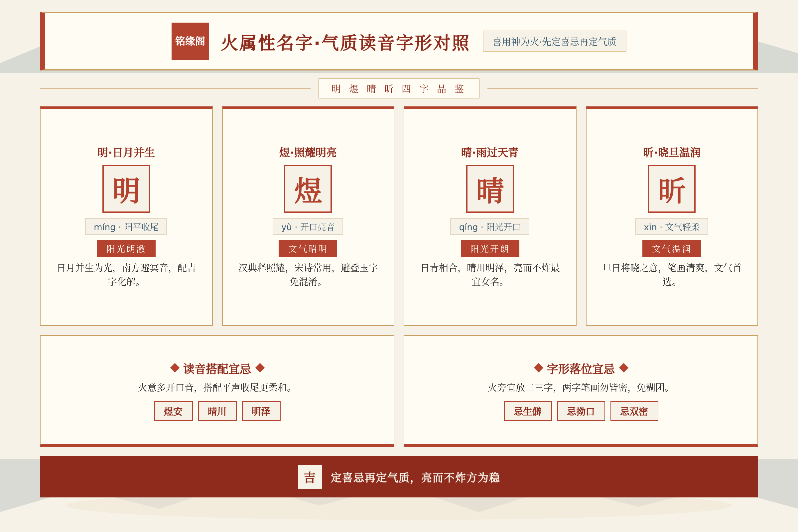Viewport: 798px width, 532px height.
Task: Click the 煜安 name tag
Action: (x=173, y=411)
